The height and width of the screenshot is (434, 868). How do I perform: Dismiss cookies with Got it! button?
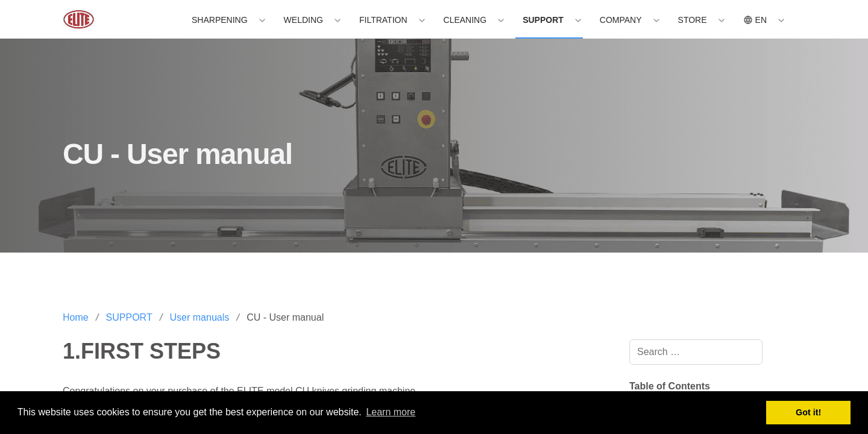click(x=808, y=412)
